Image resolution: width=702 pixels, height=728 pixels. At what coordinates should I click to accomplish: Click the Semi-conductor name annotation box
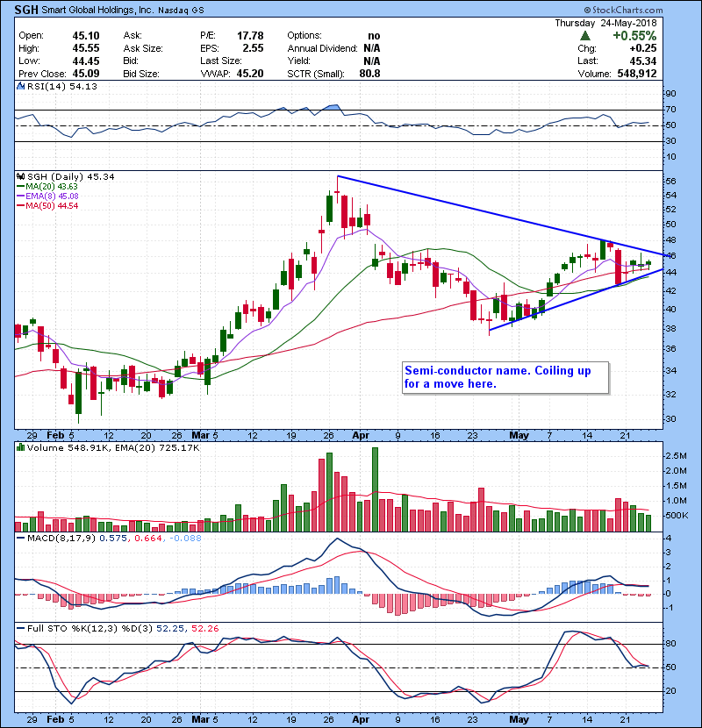pos(505,377)
